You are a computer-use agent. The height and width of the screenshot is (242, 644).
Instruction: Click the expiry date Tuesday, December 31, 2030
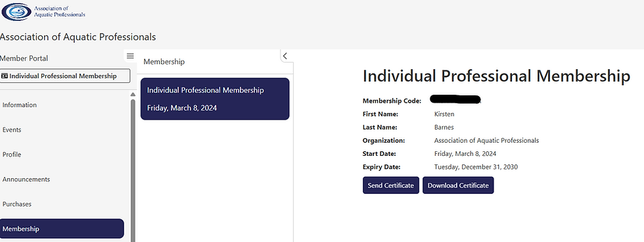[476, 167]
